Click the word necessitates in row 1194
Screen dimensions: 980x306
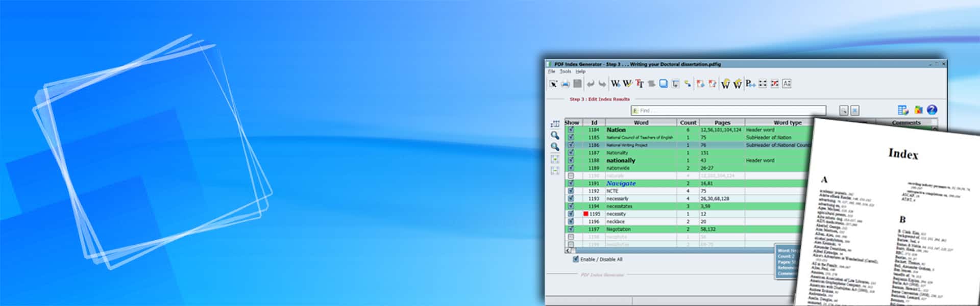coord(619,206)
